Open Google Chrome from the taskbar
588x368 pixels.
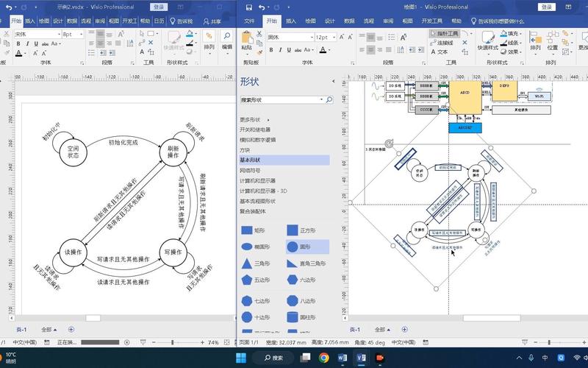(324, 358)
